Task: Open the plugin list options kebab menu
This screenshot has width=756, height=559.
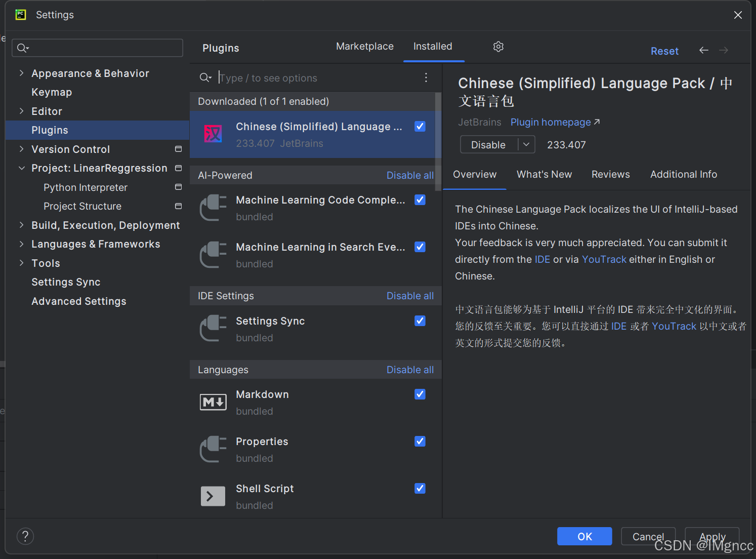Action: (426, 77)
